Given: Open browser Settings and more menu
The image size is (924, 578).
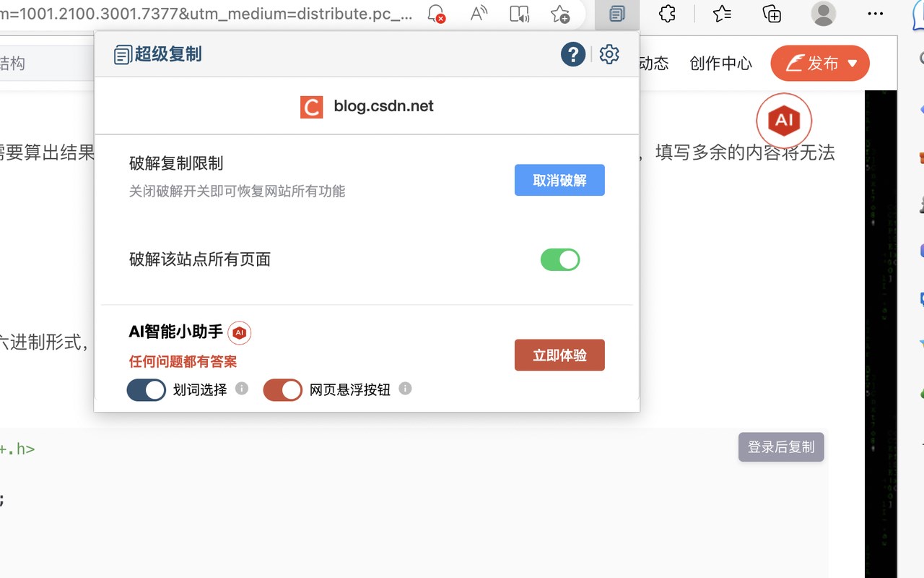Looking at the screenshot, I should click(x=875, y=14).
